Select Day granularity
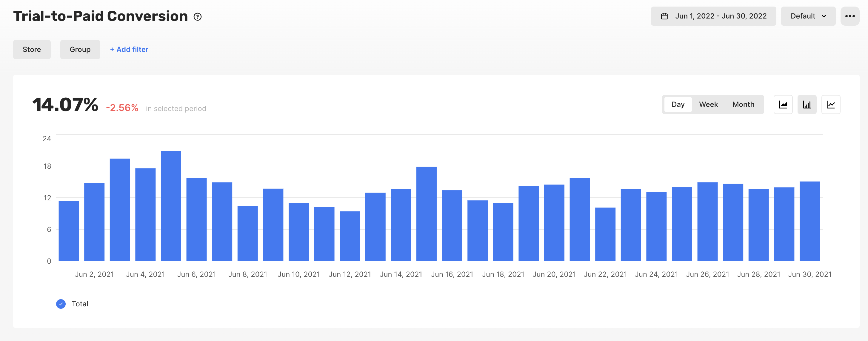Image resolution: width=868 pixels, height=341 pixels. tap(678, 105)
